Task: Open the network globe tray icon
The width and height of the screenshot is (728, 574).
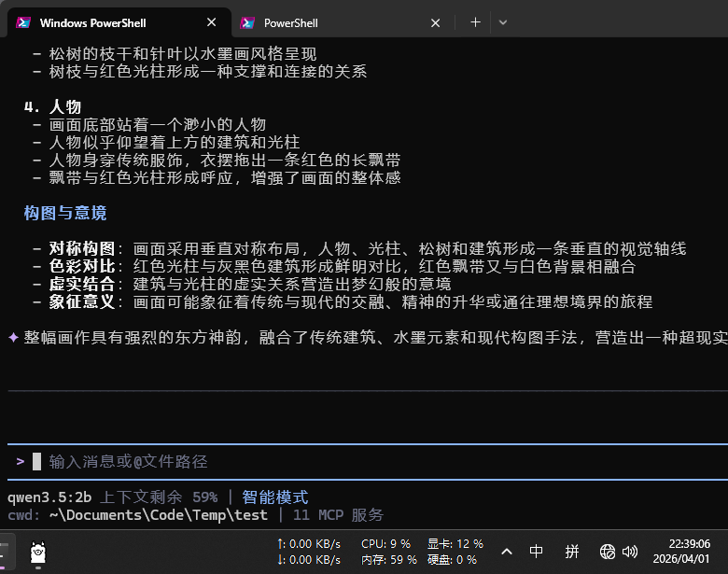Action: tap(608, 552)
